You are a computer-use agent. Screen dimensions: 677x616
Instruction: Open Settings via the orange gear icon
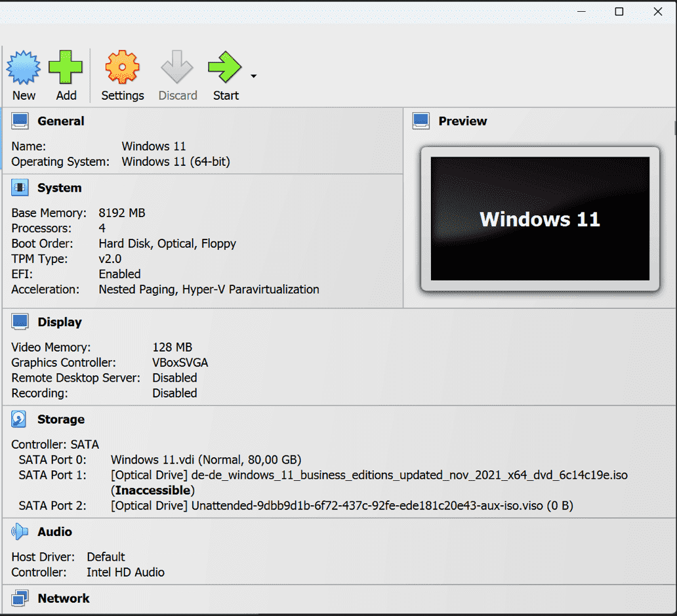(123, 67)
